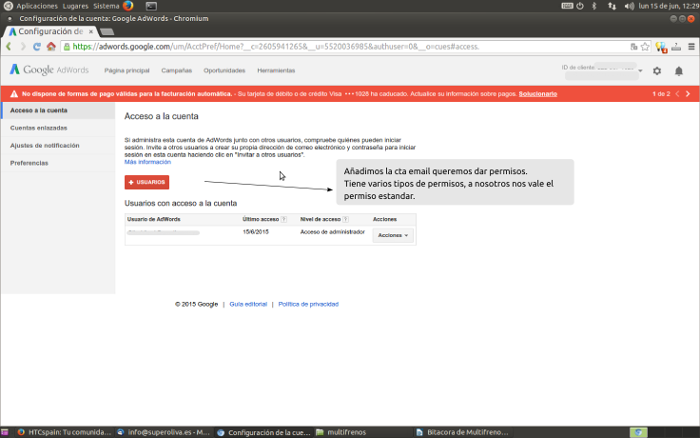Image resolution: width=700 pixels, height=438 pixels.
Task: Reload the AdWords page
Action: click(37, 46)
